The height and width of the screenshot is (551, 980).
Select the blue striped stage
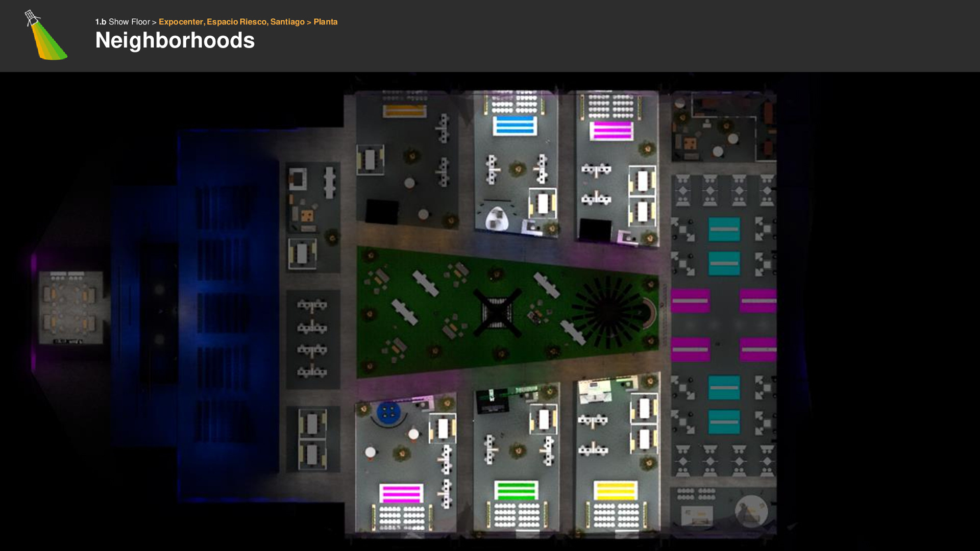(514, 126)
